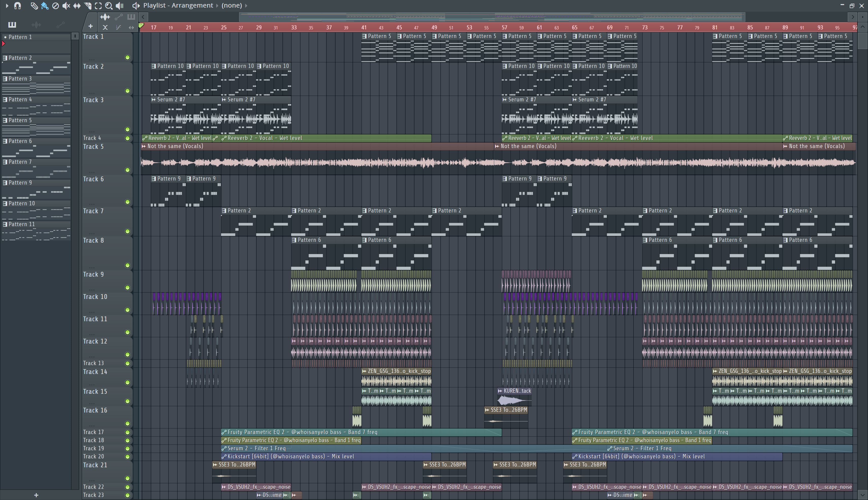
Task: Show audio clips in picker panel
Action: pos(36,24)
